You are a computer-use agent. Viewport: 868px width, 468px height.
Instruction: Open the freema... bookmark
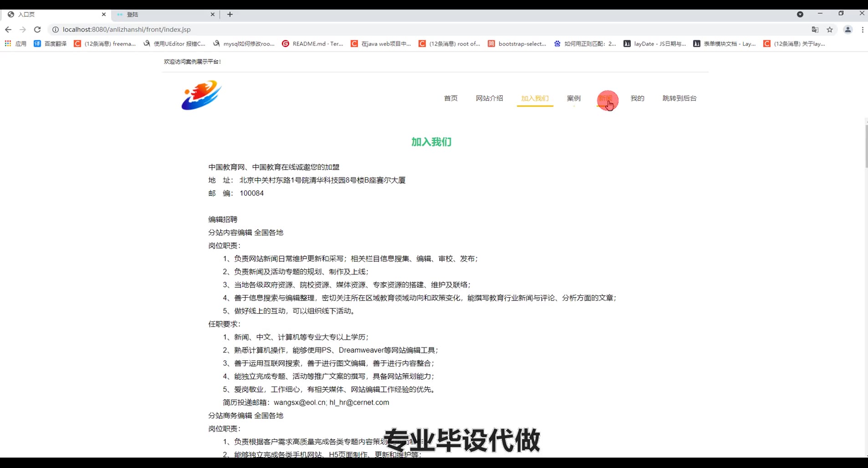pos(105,44)
